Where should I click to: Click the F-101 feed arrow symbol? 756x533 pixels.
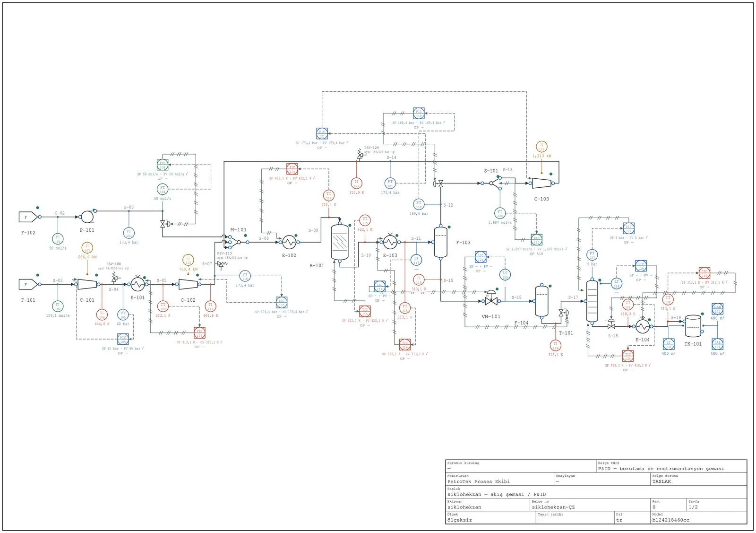click(28, 284)
